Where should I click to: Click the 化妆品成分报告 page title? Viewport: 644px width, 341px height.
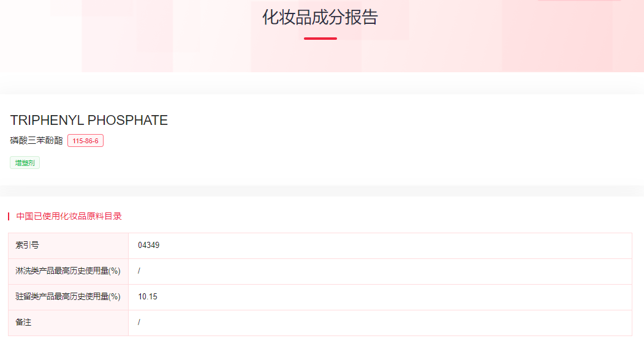[x=320, y=17]
